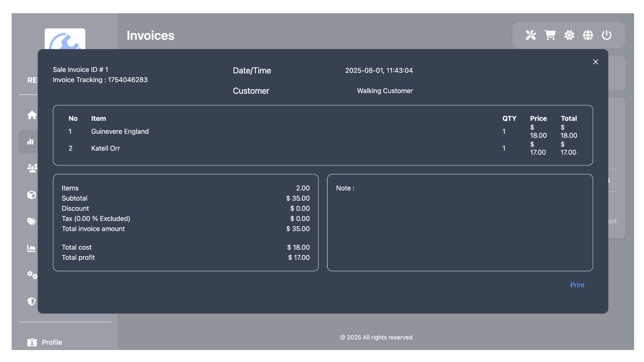
Task: Click the box products icon in sidebar
Action: [x=32, y=195]
